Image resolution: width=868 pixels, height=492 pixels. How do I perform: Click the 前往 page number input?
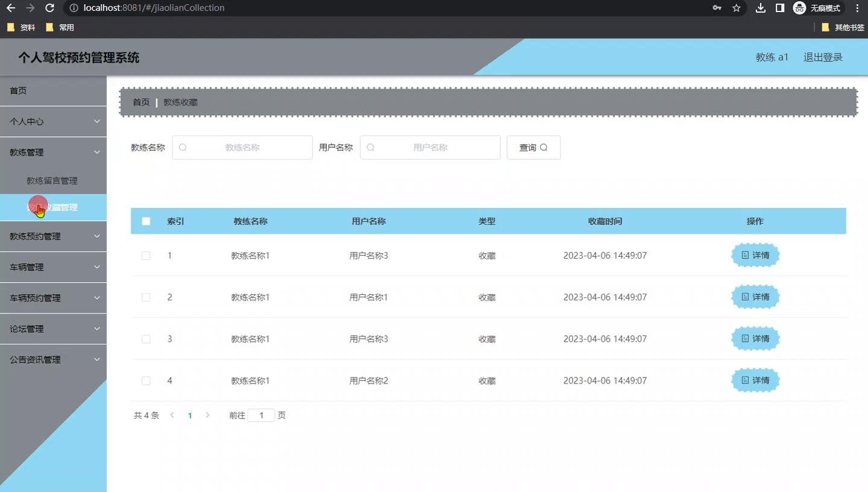261,415
